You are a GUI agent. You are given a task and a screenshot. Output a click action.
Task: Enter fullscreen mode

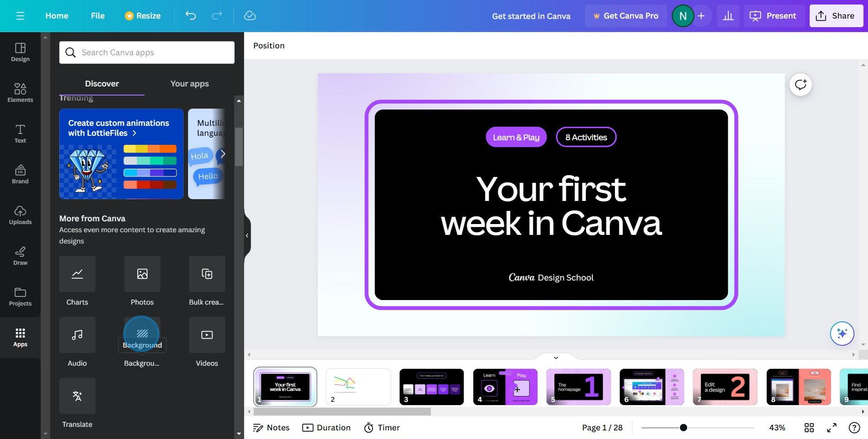832,428
